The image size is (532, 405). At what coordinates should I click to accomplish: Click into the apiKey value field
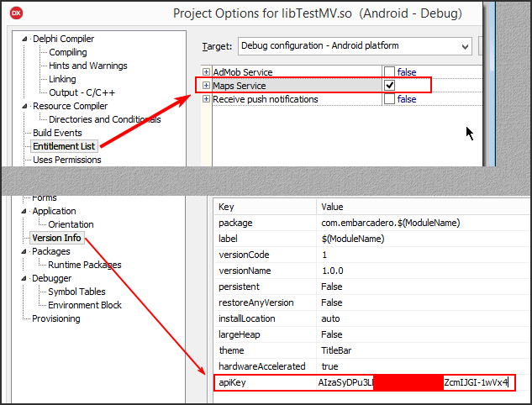coord(416,382)
